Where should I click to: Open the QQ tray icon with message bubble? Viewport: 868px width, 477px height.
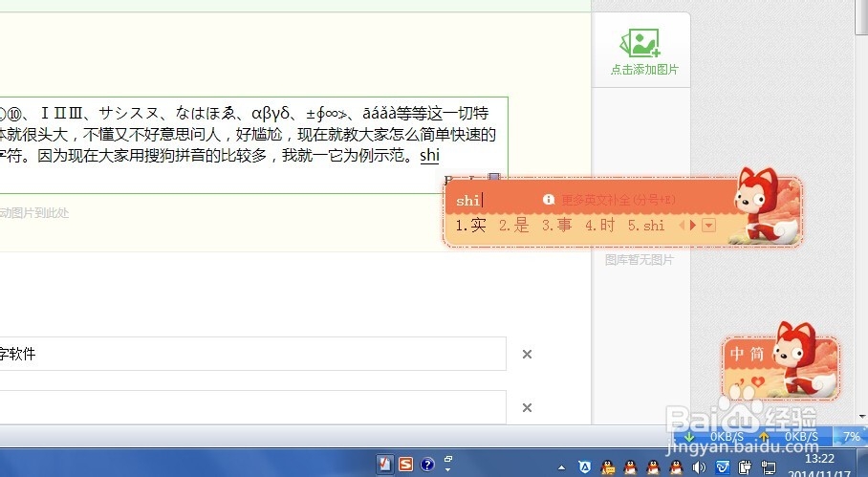[608, 467]
